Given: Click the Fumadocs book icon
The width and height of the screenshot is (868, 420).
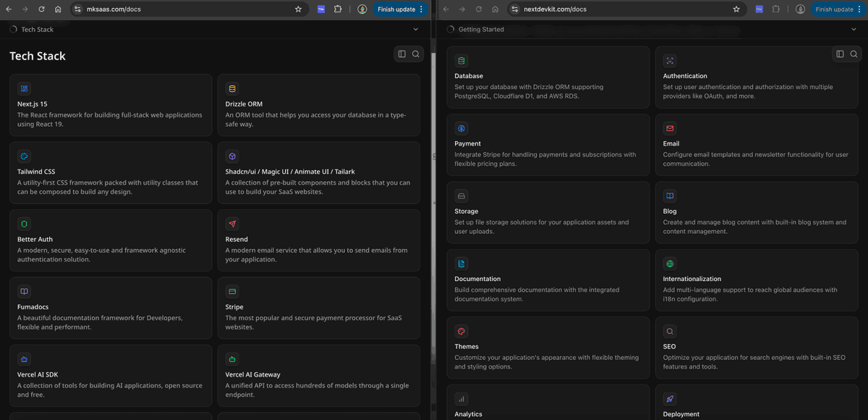Looking at the screenshot, I should [x=24, y=292].
